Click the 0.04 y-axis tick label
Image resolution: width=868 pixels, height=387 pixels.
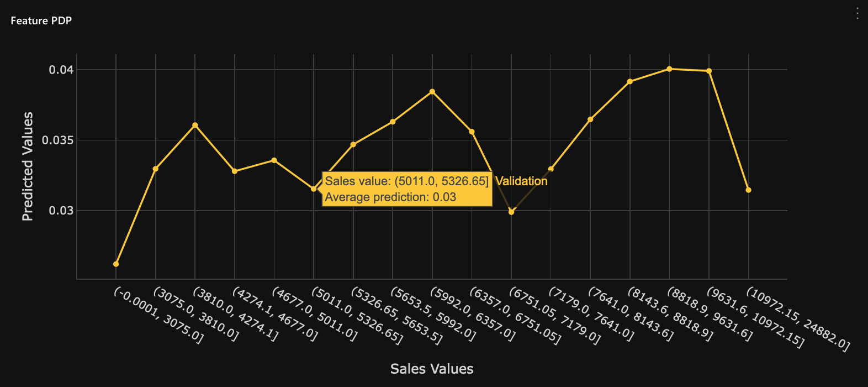tap(61, 70)
